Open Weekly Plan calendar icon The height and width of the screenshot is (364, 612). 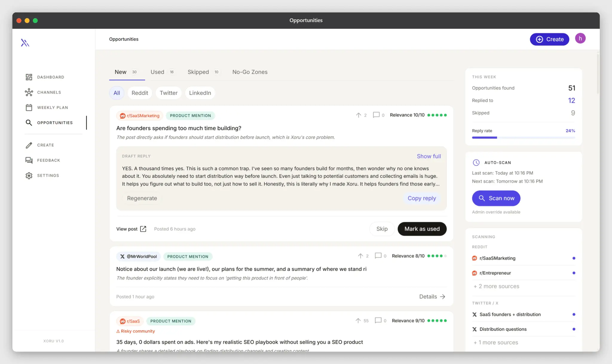tap(29, 107)
